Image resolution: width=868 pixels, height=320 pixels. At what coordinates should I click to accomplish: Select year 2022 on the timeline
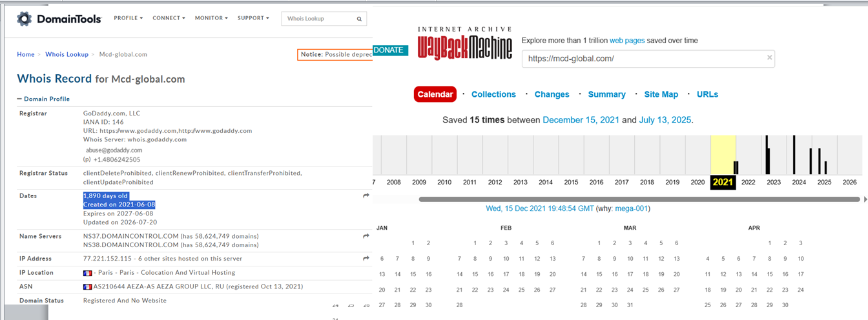(x=748, y=182)
